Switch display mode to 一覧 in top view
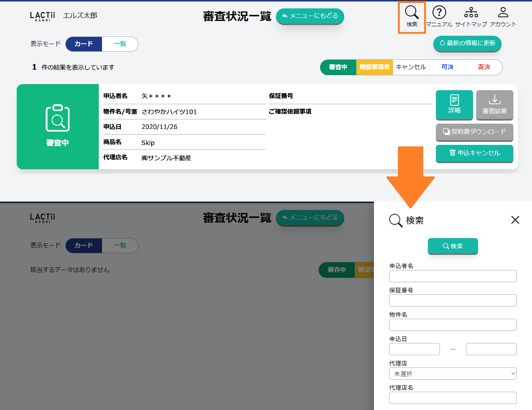The width and height of the screenshot is (532, 410). [120, 44]
